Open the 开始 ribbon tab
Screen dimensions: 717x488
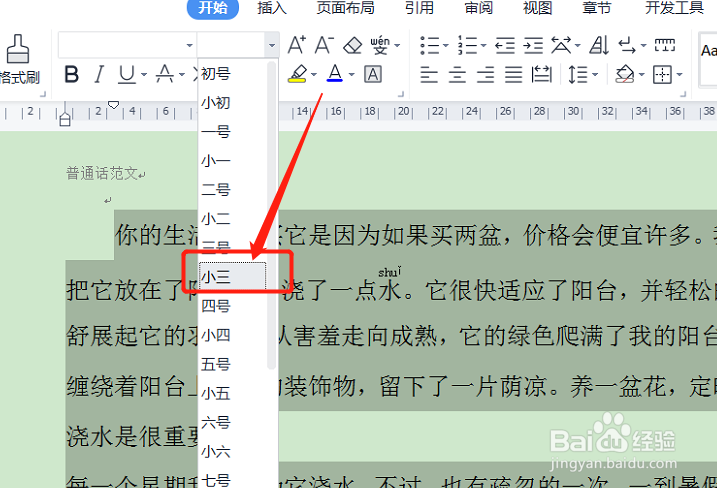[x=213, y=8]
